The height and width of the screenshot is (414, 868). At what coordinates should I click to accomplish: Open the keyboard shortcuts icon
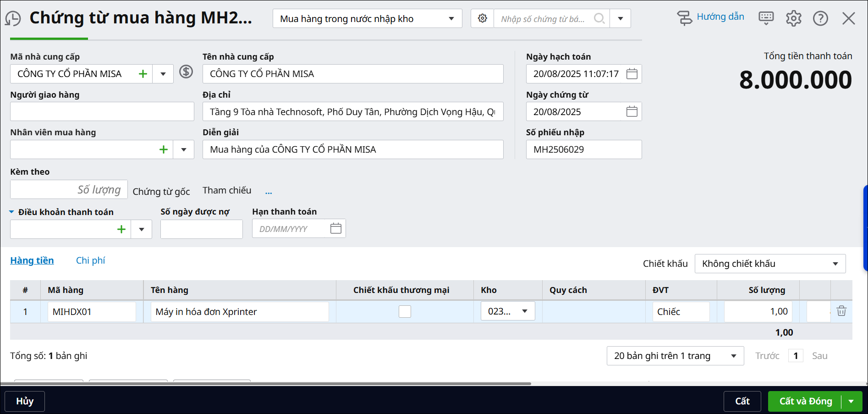pos(766,18)
